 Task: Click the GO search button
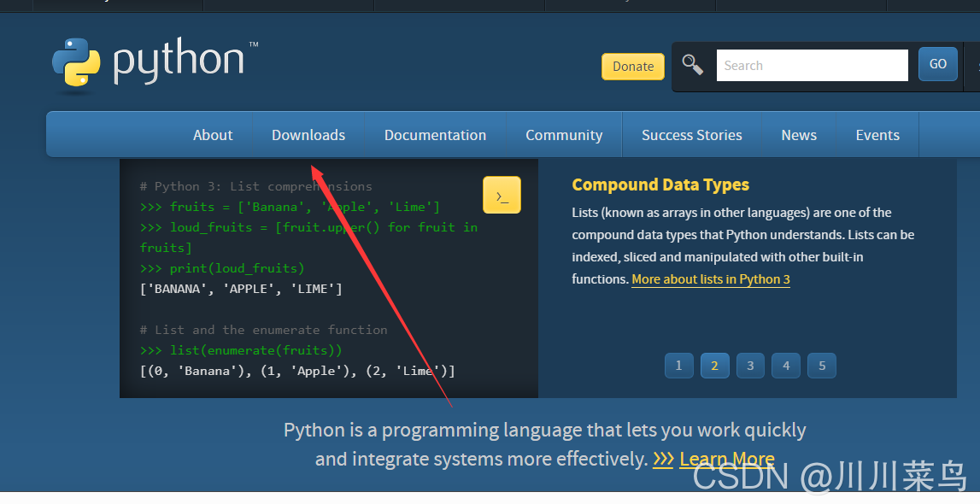[x=937, y=64]
